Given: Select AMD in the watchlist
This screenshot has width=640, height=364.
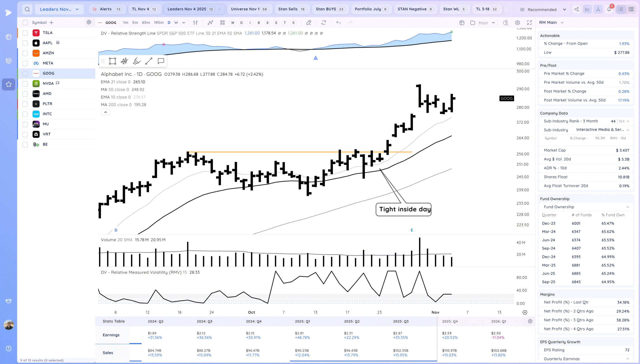Looking at the screenshot, I should pos(47,94).
